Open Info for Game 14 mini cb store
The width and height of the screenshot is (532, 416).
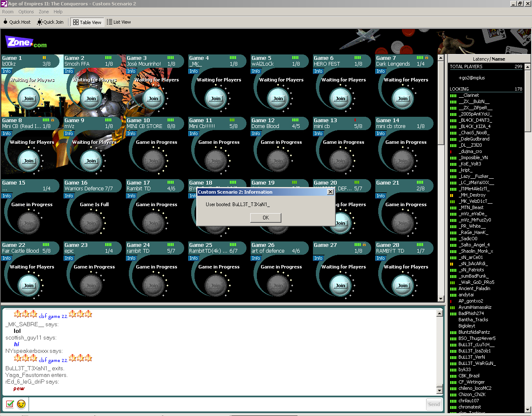[x=381, y=133]
